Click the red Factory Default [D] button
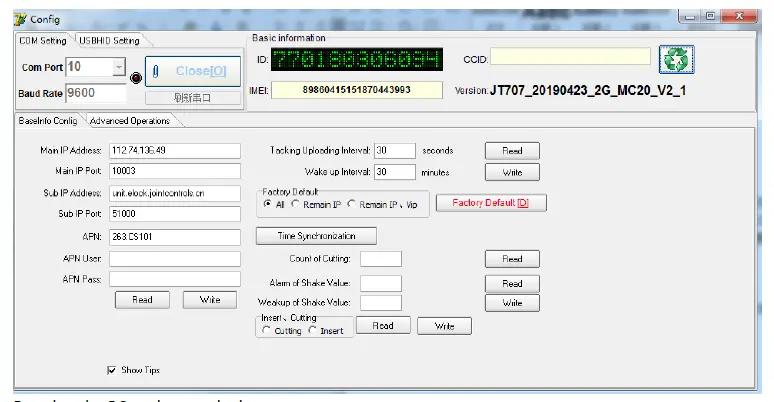The image size is (774, 402). 491,203
